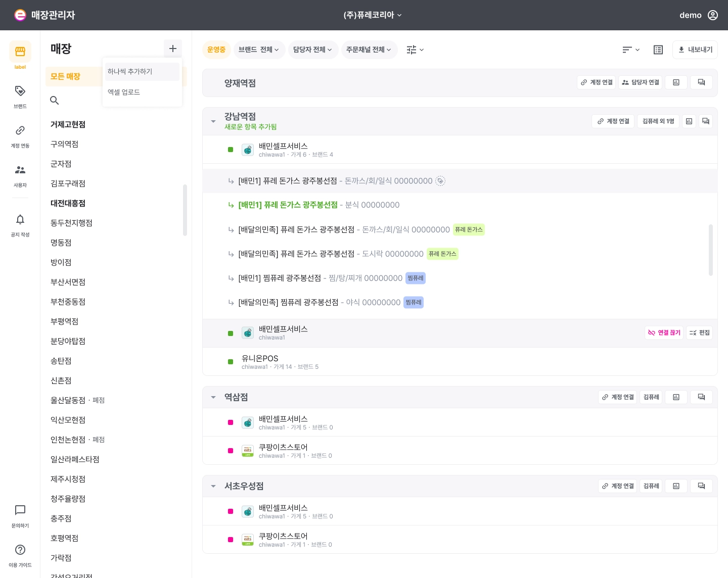Open the chart icon for 서초우성점
728x578 pixels.
click(676, 486)
